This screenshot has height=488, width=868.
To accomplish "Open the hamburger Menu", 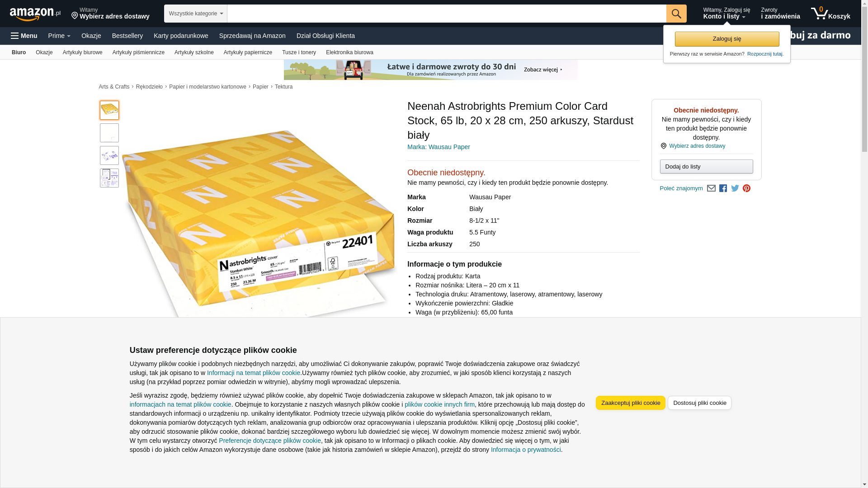I will tap(24, 36).
